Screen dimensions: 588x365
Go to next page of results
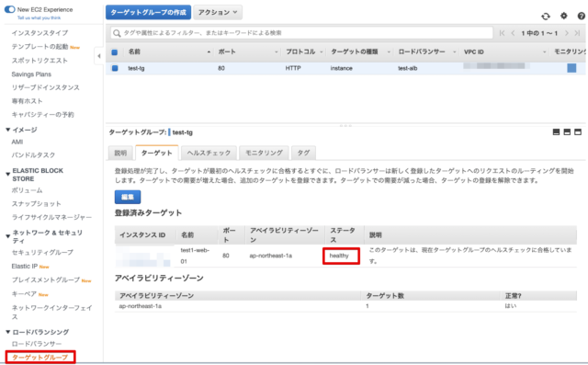point(567,33)
